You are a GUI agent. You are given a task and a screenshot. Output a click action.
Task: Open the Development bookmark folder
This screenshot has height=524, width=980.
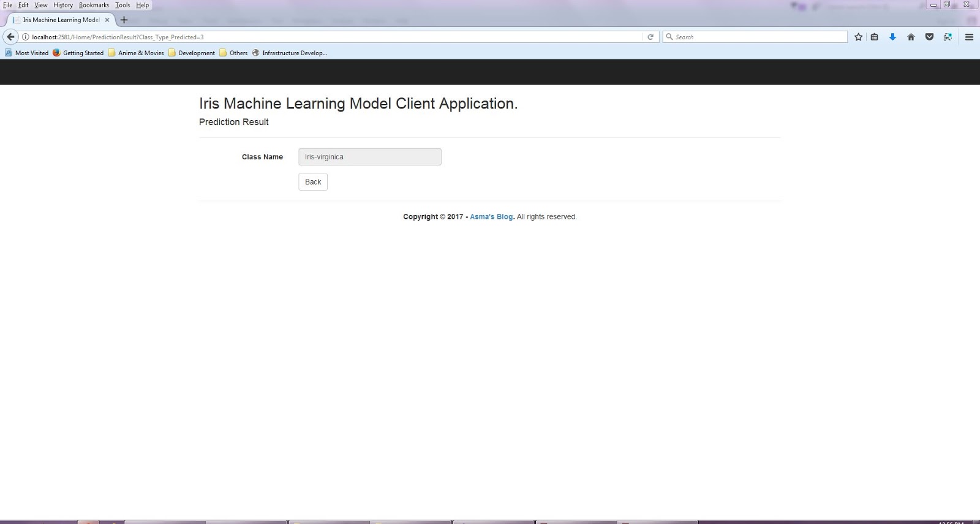point(192,53)
